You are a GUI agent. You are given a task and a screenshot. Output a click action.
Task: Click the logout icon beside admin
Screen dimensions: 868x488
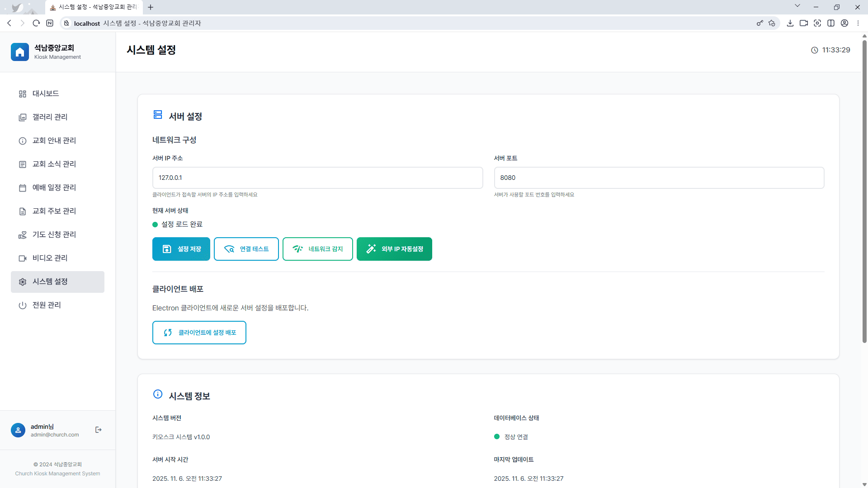[x=99, y=430]
